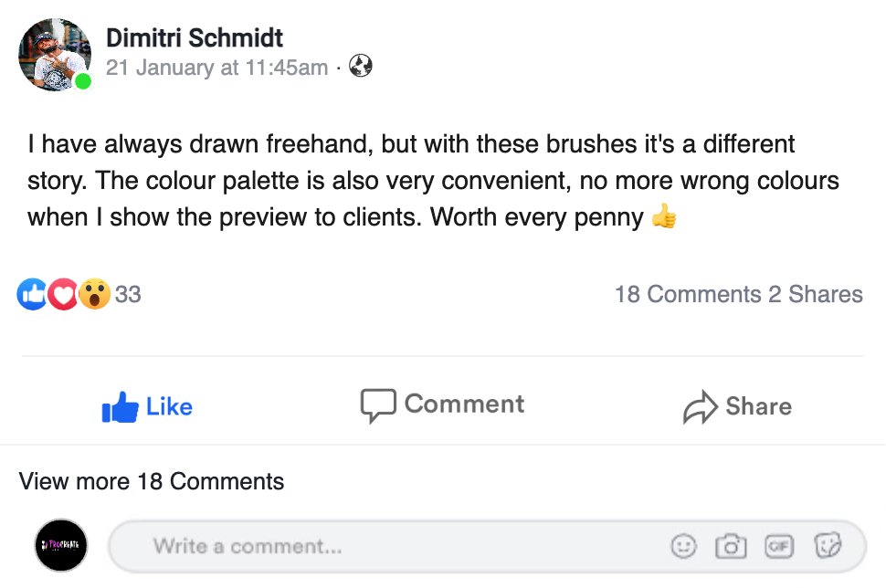Insert a GIF in the comment
Image resolution: width=886 pixels, height=588 pixels.
(779, 546)
